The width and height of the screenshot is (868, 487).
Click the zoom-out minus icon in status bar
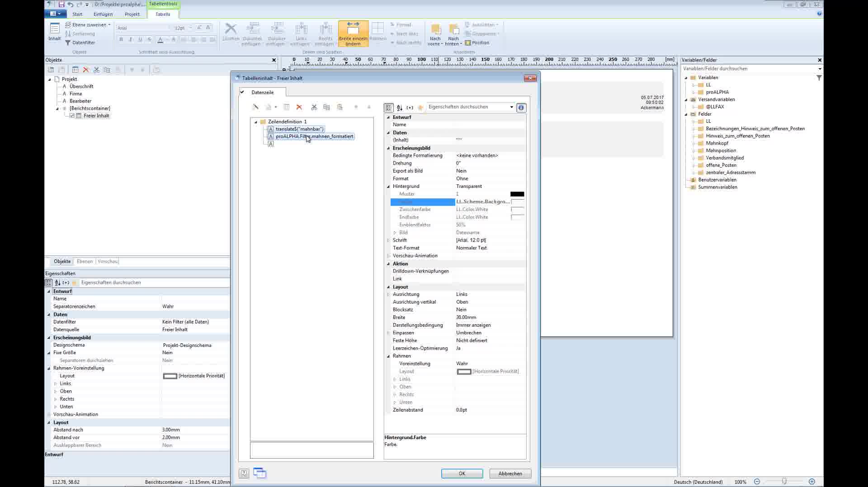(757, 482)
